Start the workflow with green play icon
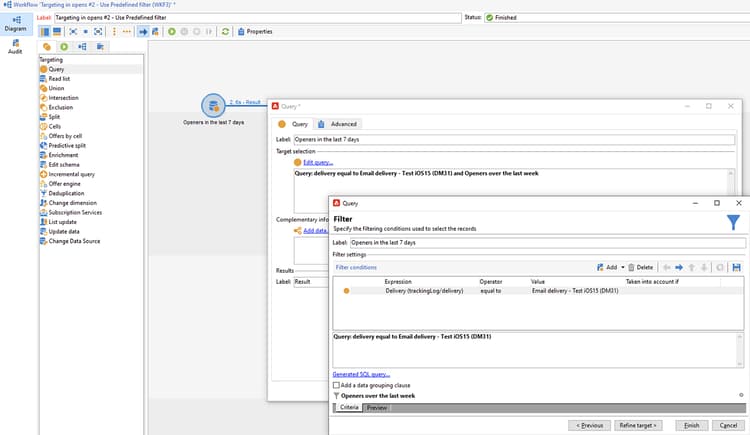 [x=172, y=32]
